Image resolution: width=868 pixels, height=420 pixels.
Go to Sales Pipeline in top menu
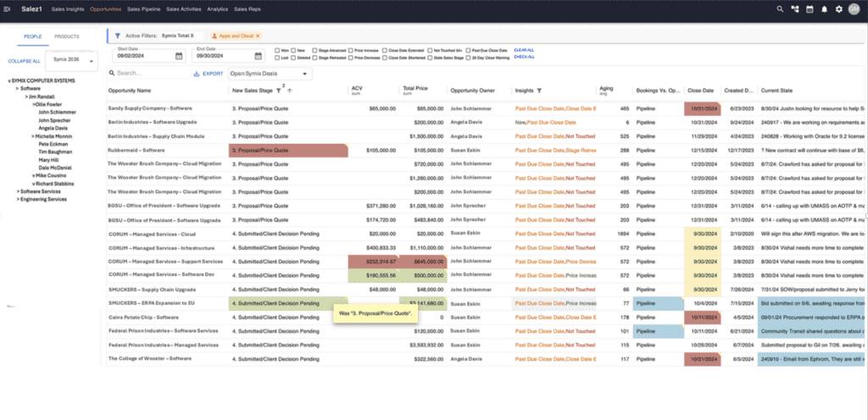[x=144, y=8]
